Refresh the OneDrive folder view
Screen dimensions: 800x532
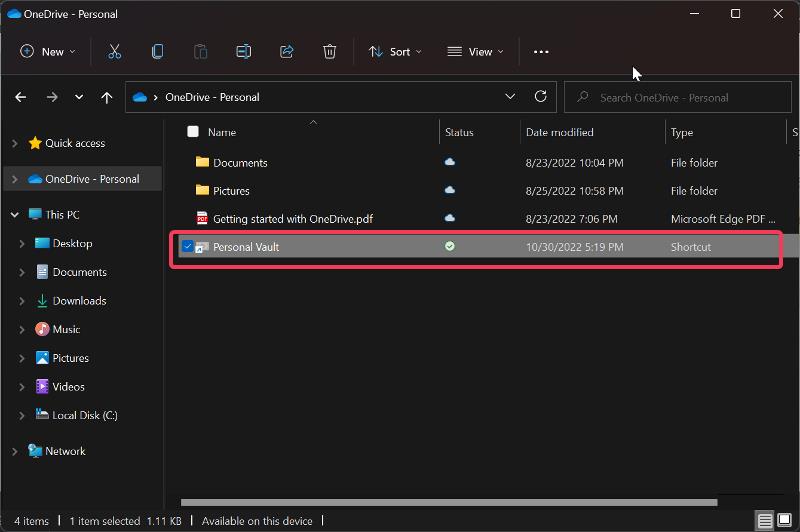[540, 96]
